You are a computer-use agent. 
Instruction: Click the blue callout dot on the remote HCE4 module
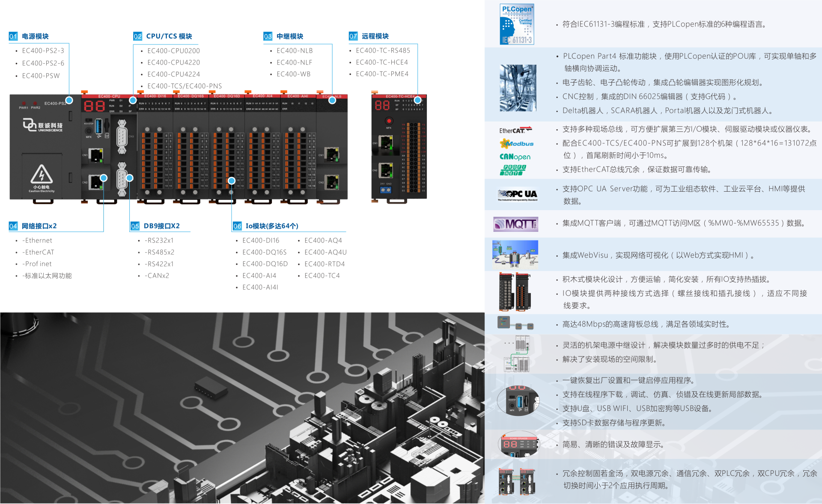[418, 100]
